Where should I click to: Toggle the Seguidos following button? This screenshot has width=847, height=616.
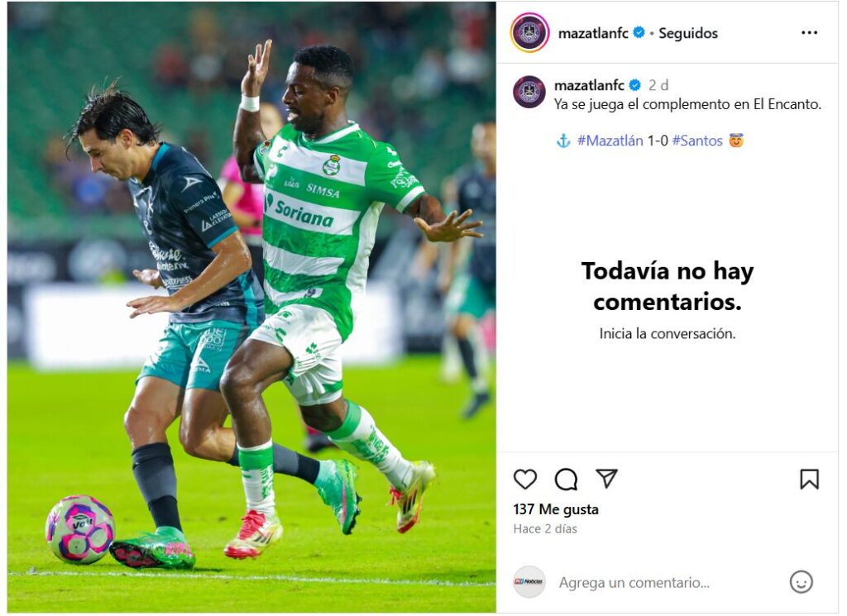click(687, 33)
